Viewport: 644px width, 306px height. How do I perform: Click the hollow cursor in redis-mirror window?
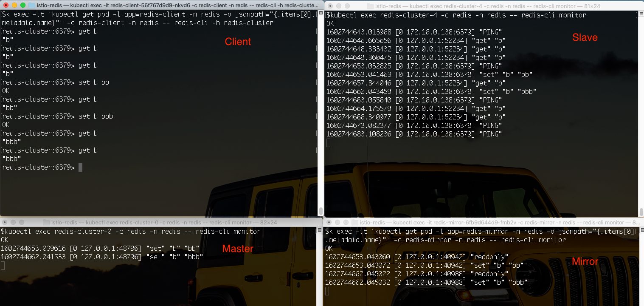point(327,291)
